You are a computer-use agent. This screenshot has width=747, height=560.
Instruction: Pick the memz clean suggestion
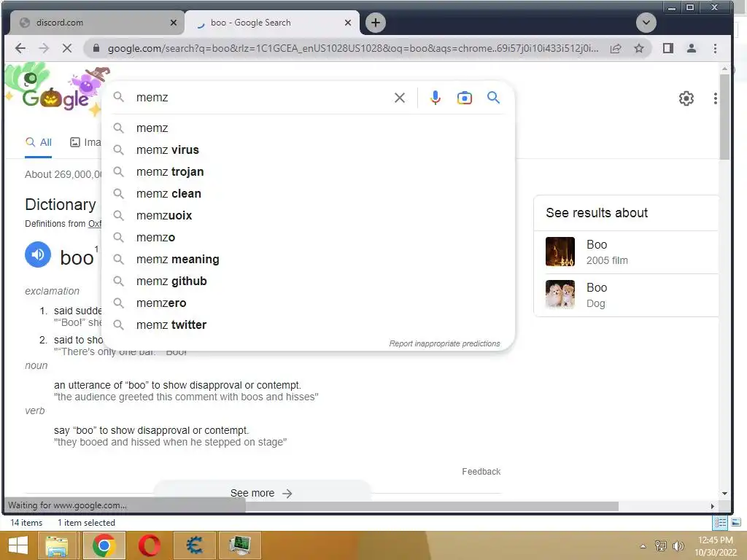(309, 194)
